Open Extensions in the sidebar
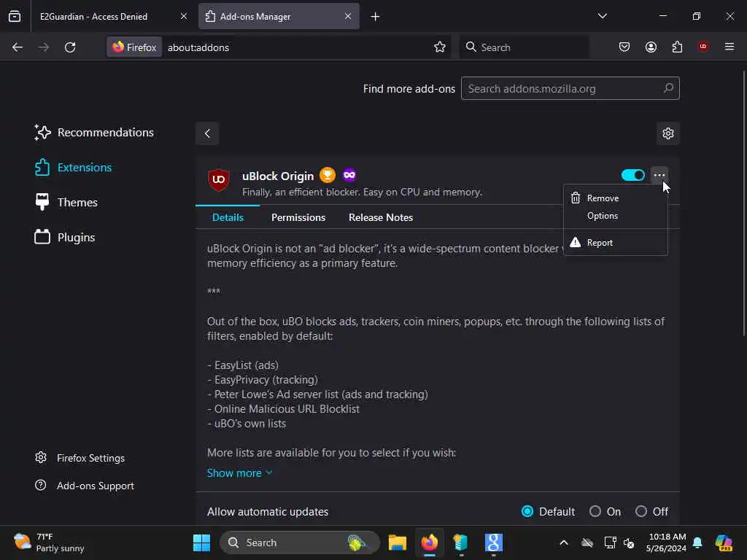 coord(74,168)
